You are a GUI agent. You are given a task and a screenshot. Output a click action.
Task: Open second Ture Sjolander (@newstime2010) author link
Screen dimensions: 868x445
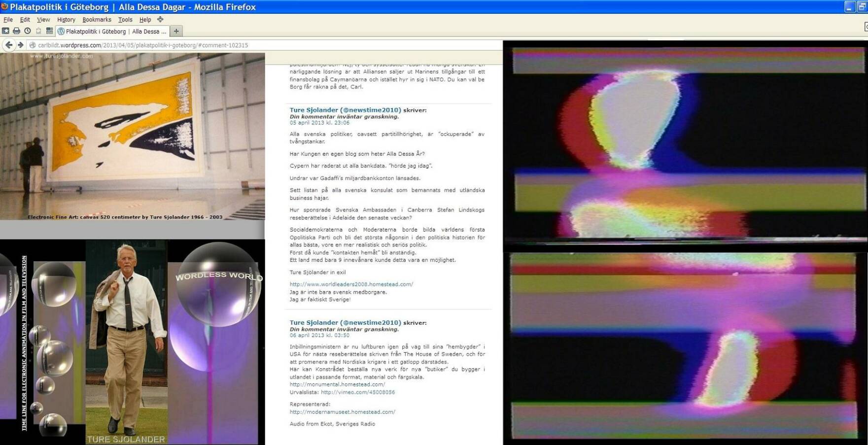[x=345, y=322]
